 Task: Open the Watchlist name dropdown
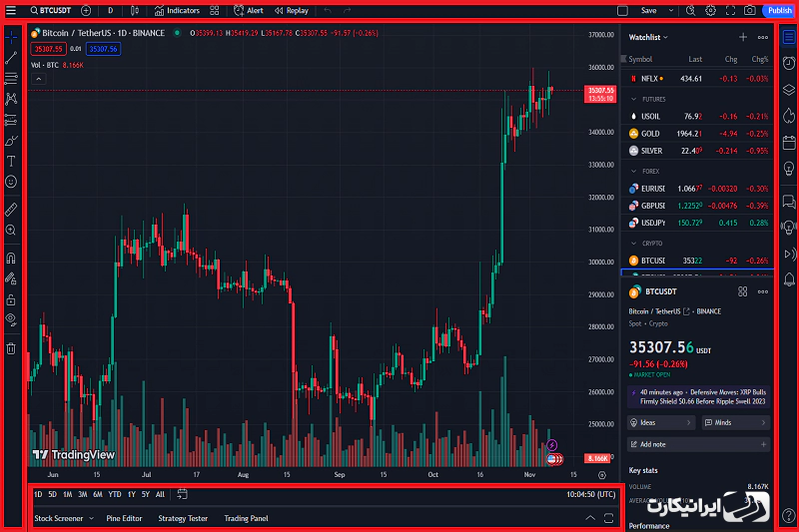(x=648, y=37)
